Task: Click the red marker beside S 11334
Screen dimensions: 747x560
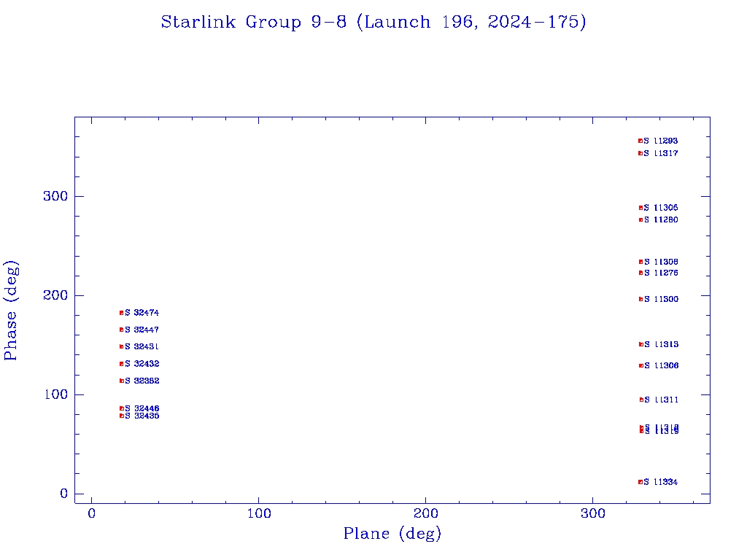Action: point(640,482)
